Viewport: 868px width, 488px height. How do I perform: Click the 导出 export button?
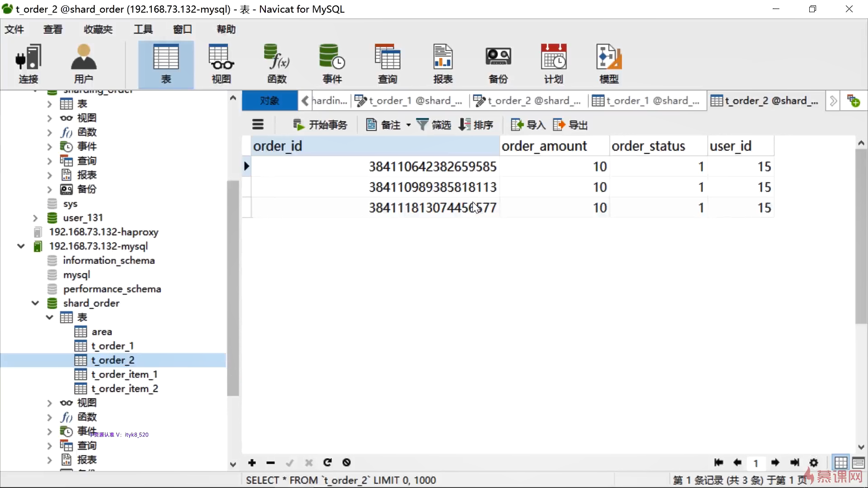[570, 125]
